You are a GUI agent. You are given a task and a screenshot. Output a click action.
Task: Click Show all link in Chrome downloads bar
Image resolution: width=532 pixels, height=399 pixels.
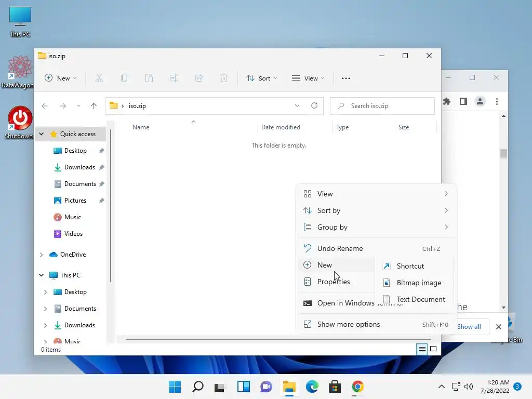pyautogui.click(x=469, y=327)
